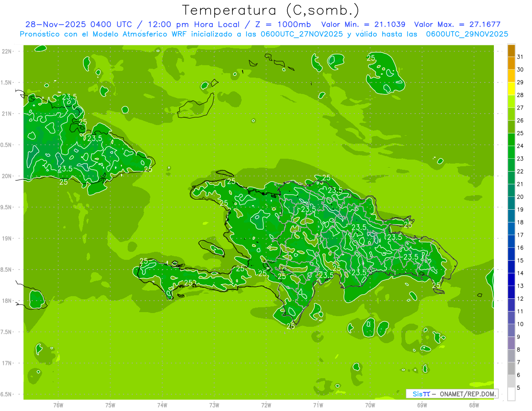Screen dimensions: 532x411
Task: Click the color scale value '12'
Action: point(520,298)
